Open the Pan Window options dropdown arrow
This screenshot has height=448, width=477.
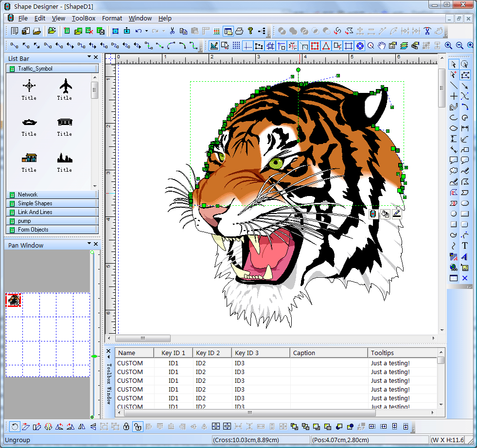(89, 243)
